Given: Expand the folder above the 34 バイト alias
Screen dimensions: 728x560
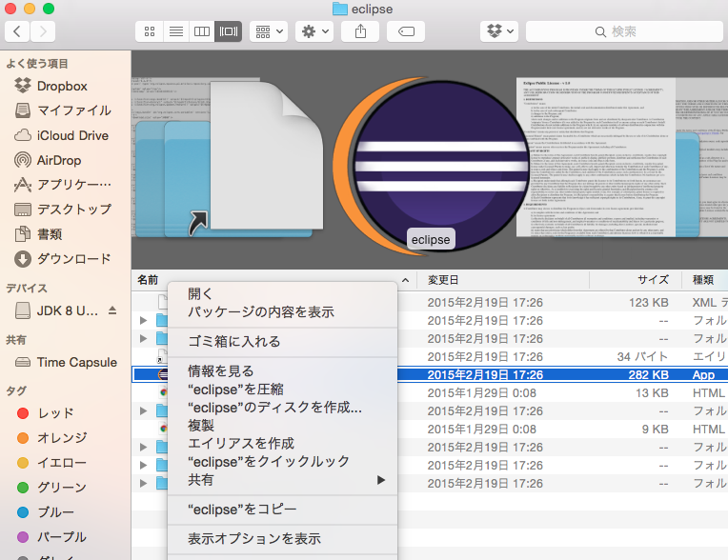Looking at the screenshot, I should click(144, 339).
